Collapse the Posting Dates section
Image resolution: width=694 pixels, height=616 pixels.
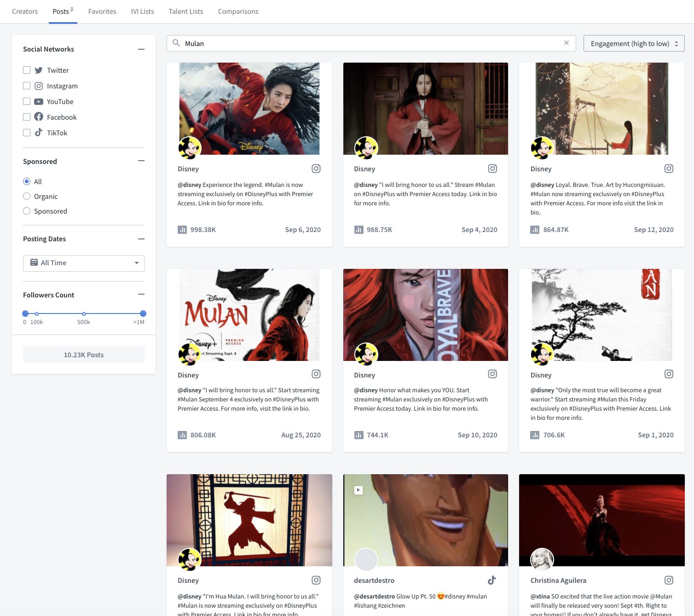(x=141, y=239)
